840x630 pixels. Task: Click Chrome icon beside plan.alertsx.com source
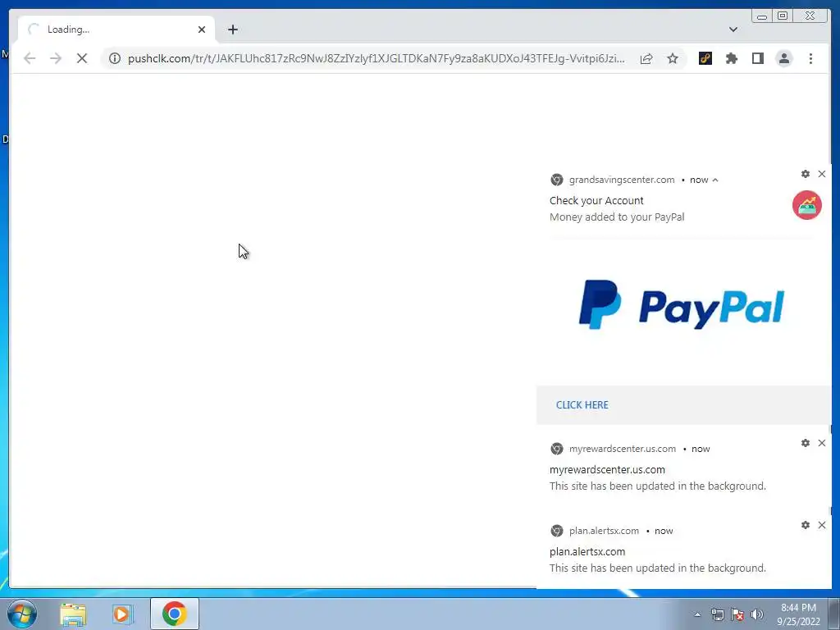click(x=557, y=531)
